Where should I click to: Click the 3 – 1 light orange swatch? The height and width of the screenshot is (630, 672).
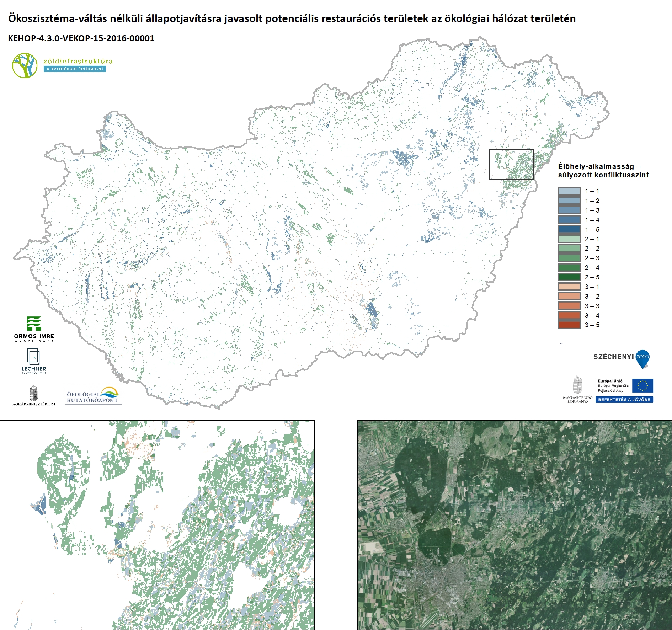point(569,287)
